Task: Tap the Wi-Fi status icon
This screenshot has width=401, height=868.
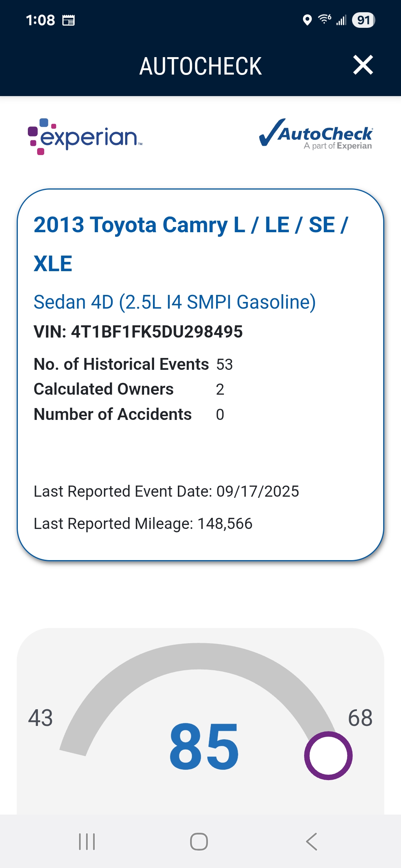Action: 325,19
